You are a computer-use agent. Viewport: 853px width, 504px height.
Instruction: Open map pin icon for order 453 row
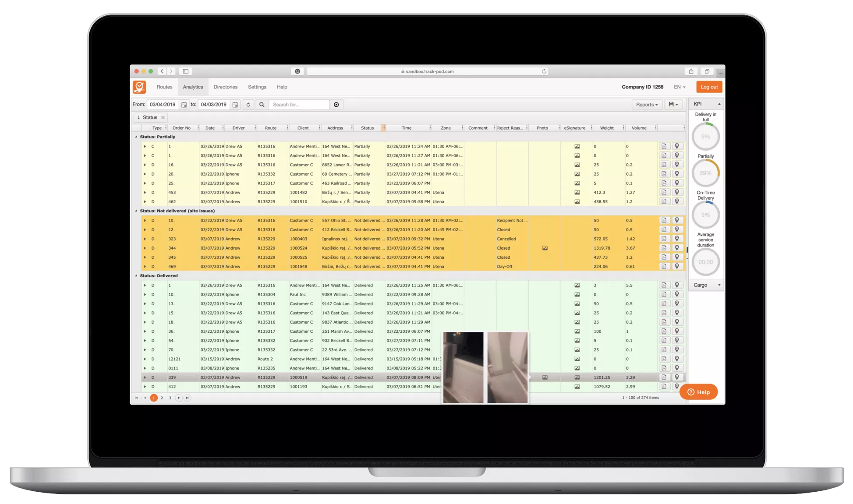click(x=677, y=192)
